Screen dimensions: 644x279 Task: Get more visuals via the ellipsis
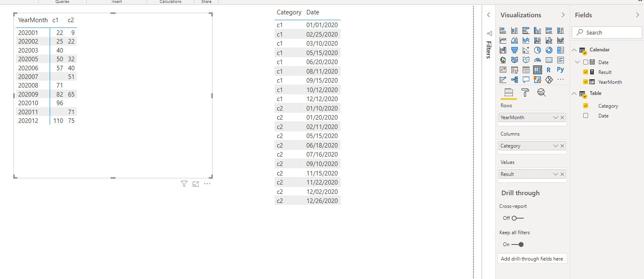(561, 80)
